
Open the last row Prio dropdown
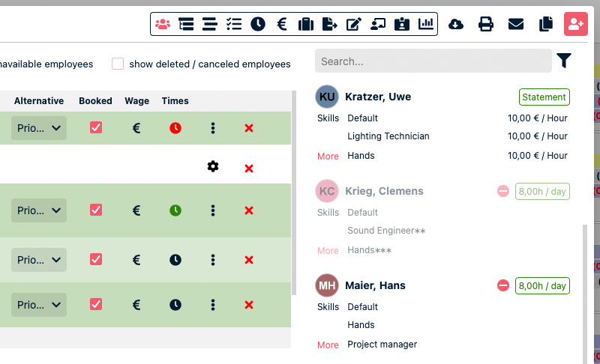click(x=39, y=305)
